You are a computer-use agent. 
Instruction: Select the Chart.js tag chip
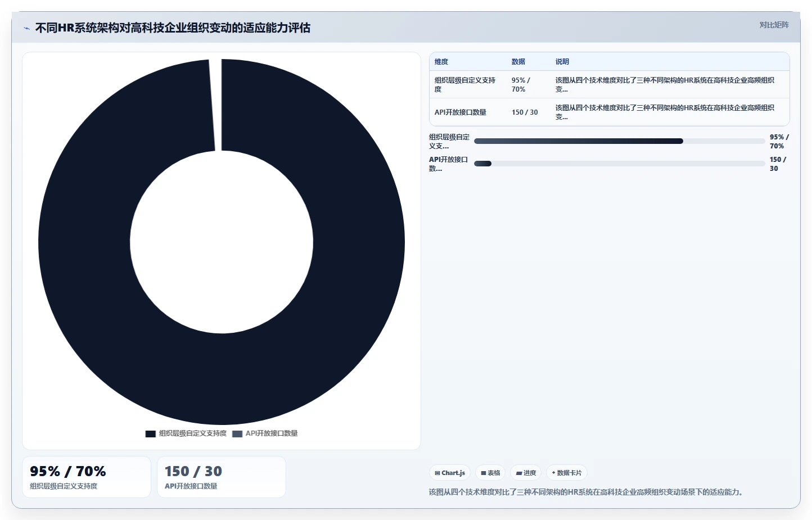click(x=450, y=473)
